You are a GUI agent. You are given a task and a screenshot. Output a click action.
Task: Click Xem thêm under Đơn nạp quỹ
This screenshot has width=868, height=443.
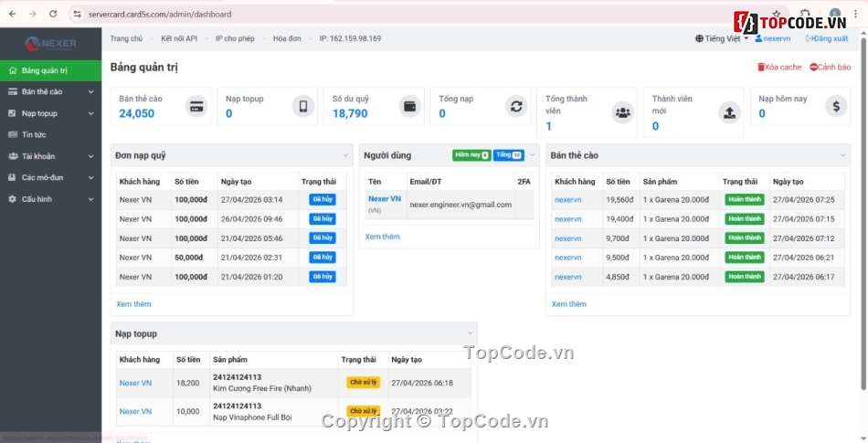pyautogui.click(x=133, y=303)
